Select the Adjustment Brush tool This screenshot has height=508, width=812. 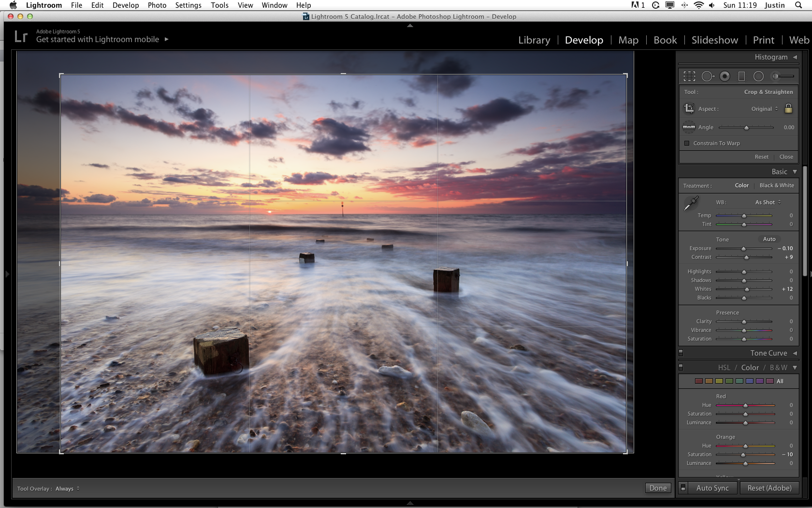point(780,76)
